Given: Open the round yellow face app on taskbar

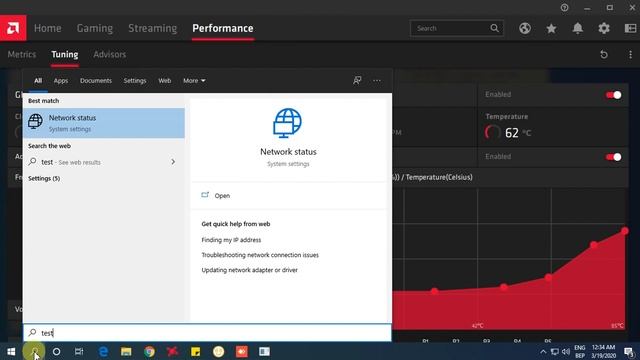Looking at the screenshot, I should point(219,351).
